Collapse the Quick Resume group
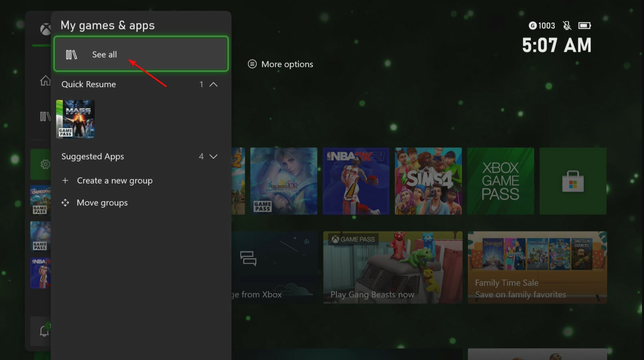The image size is (644, 360). pos(213,84)
